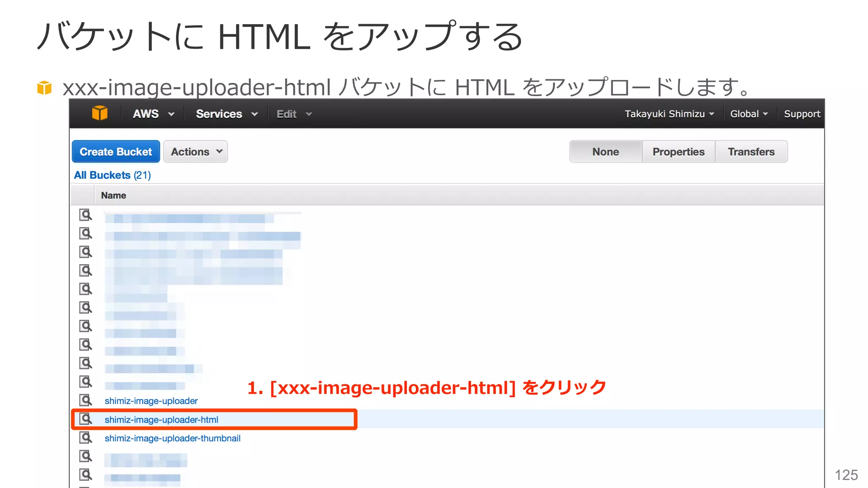
Task: Open the AWS dropdown menu
Action: click(153, 114)
